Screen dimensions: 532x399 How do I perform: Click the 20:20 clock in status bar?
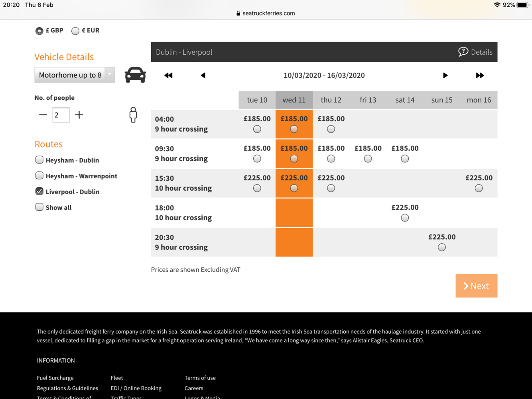pyautogui.click(x=11, y=5)
